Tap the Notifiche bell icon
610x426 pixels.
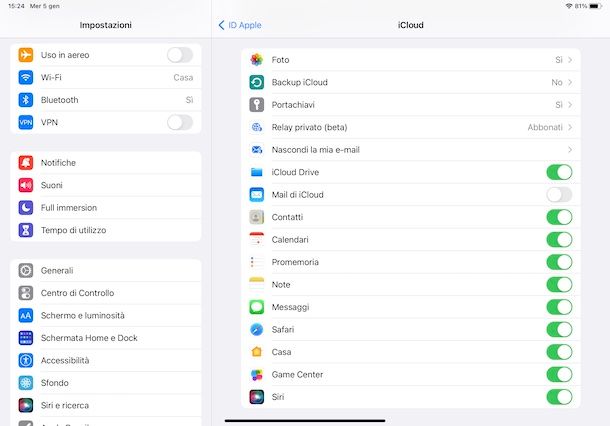[x=26, y=163]
